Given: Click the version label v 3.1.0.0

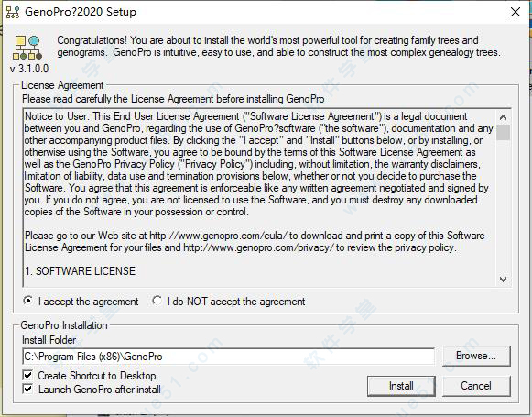Looking at the screenshot, I should [29, 69].
